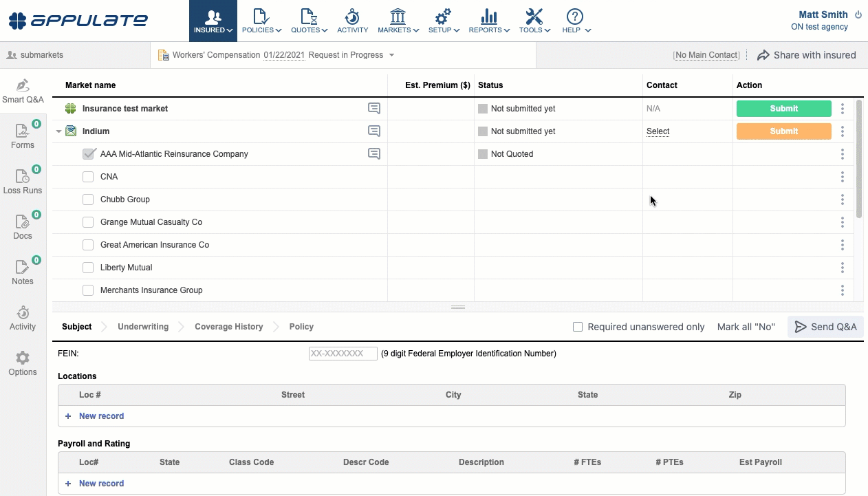This screenshot has height=496, width=868.
Task: Open the Smart Q&A sidebar panel
Action: pos(23,91)
